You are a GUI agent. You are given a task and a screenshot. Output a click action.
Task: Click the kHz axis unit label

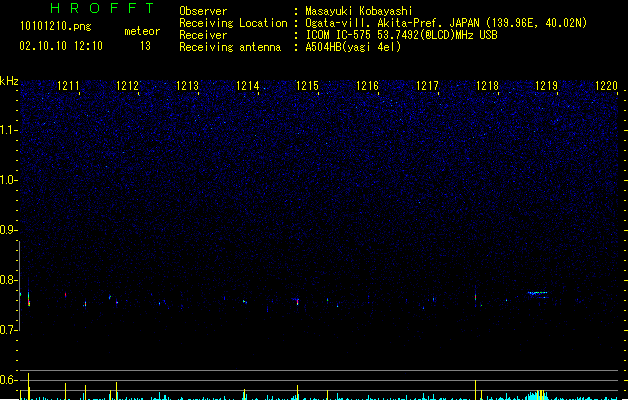9,81
